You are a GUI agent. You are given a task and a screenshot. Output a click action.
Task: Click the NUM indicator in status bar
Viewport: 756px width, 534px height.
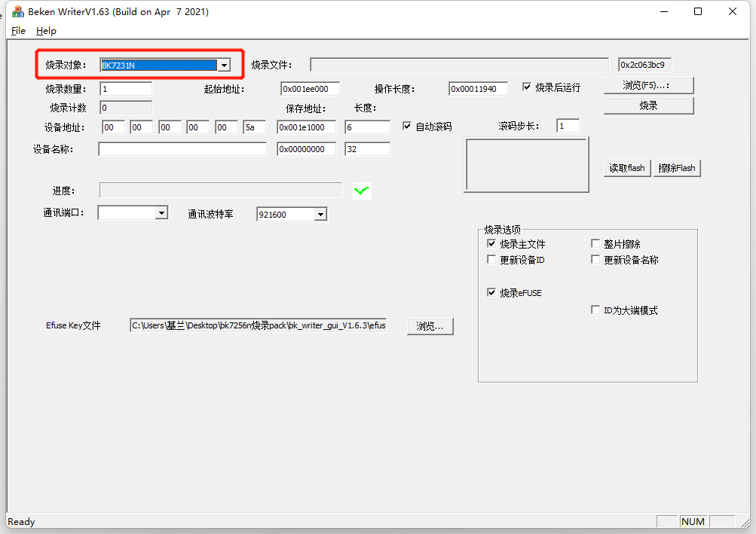tap(693, 521)
